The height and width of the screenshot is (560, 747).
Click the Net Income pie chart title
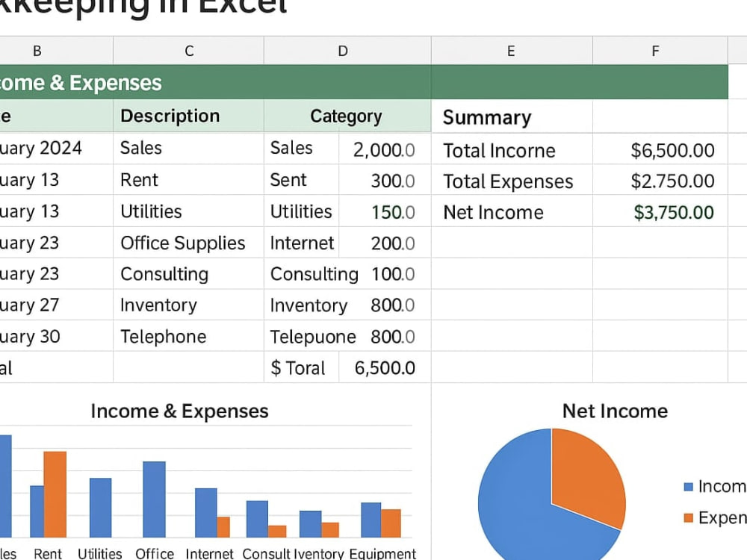click(615, 411)
